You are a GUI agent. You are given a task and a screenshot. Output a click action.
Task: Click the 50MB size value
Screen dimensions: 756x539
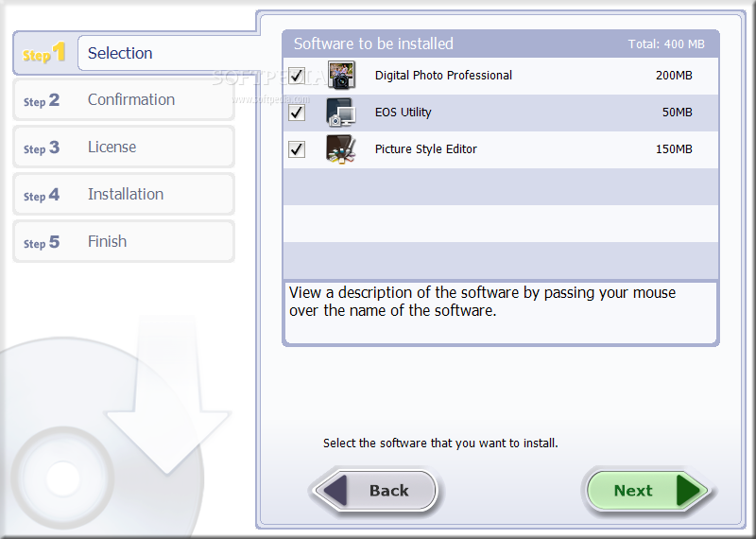tap(678, 113)
